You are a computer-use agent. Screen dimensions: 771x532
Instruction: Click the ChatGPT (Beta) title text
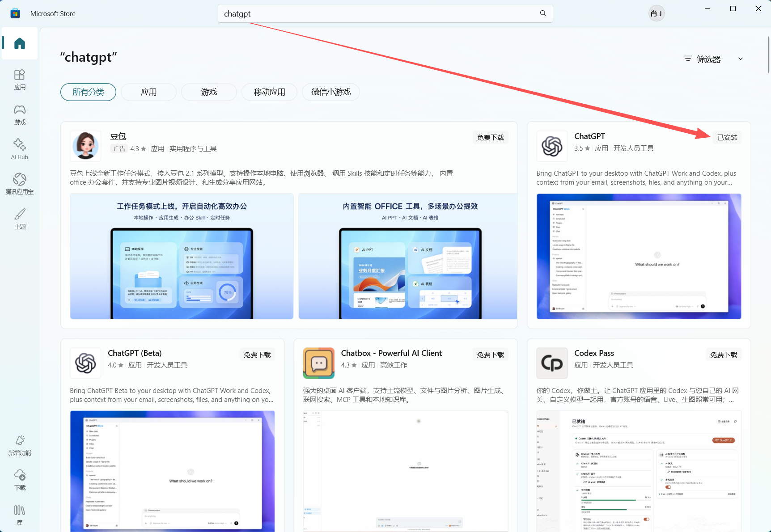(135, 353)
